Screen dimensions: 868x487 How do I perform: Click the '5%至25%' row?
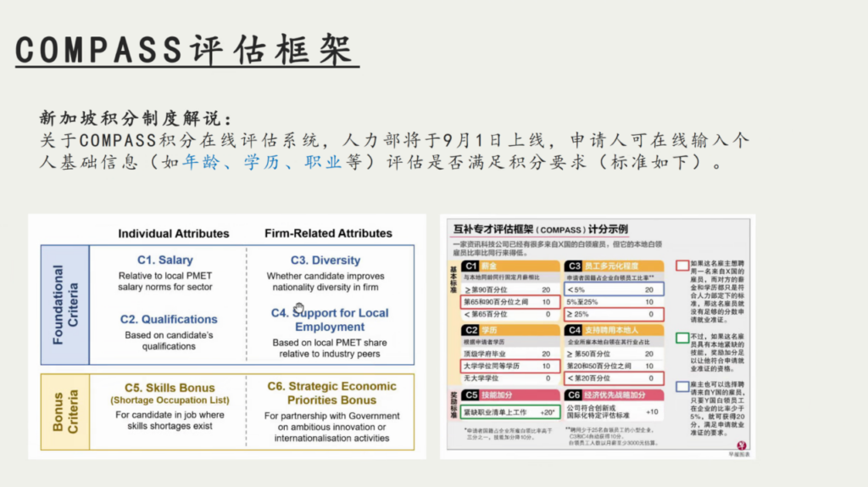pyautogui.click(x=614, y=302)
